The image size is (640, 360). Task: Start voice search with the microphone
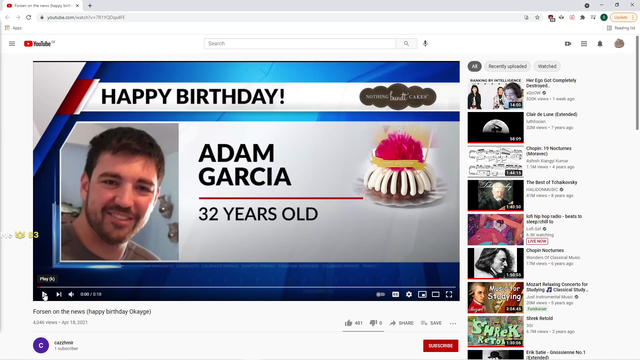coord(425,44)
